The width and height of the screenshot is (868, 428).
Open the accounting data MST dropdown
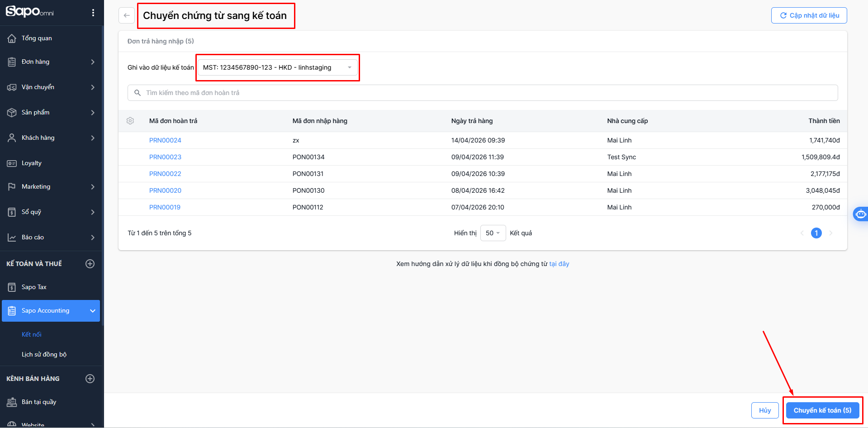pyautogui.click(x=277, y=68)
